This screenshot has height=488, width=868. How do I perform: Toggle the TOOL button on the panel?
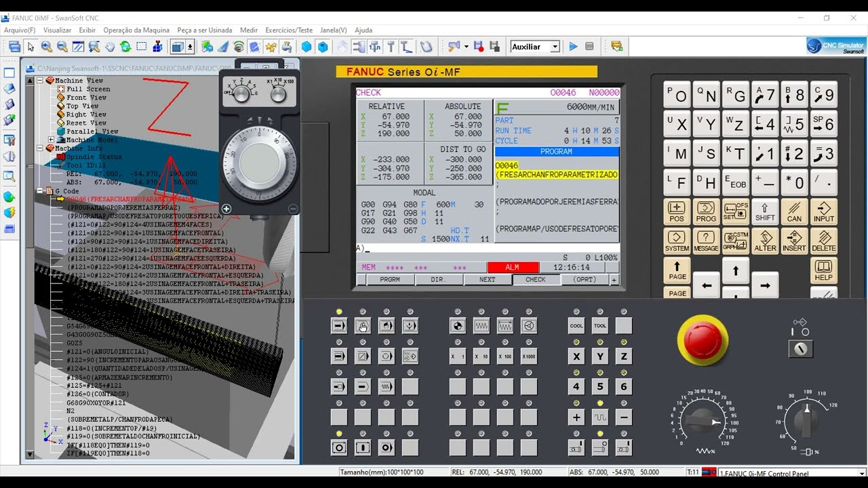[600, 326]
